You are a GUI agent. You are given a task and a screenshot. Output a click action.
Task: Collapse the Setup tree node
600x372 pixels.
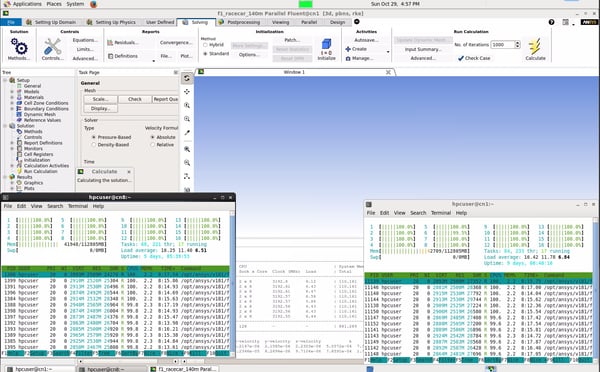click(x=5, y=80)
